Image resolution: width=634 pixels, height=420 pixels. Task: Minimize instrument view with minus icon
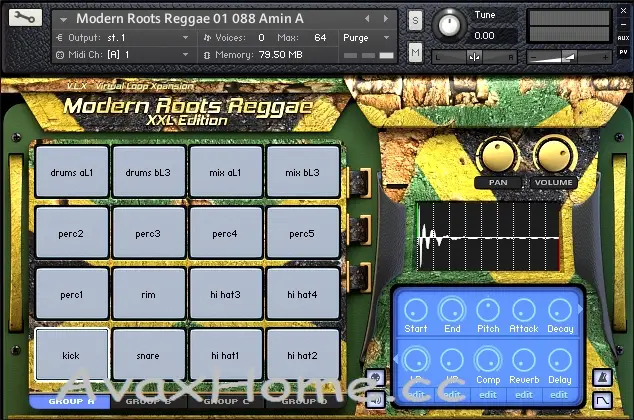click(623, 24)
